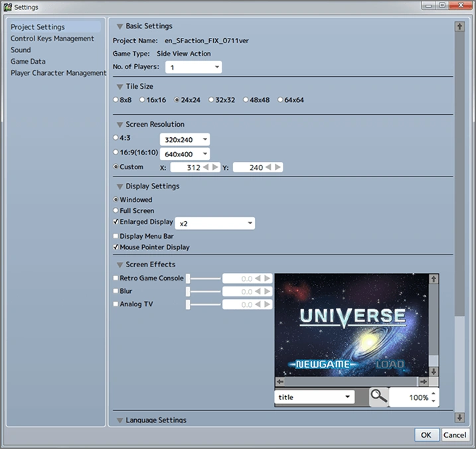
Task: Collapse the Display Settings section
Action: pyautogui.click(x=120, y=187)
